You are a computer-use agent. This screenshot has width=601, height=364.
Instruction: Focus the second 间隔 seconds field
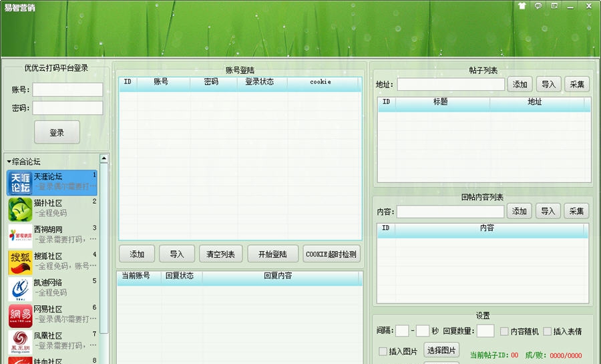(x=423, y=331)
